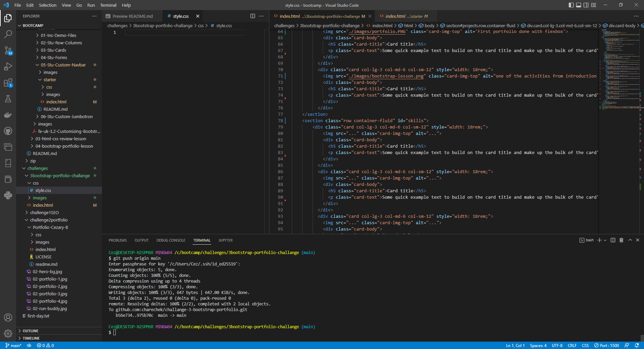Synchronize changes icon in status bar
The height and width of the screenshot is (349, 644).
pyautogui.click(x=29, y=345)
